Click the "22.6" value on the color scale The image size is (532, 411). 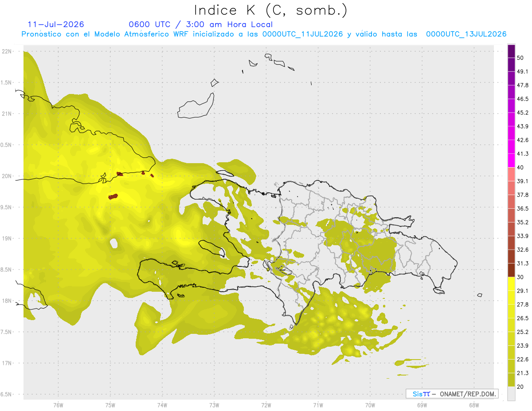coord(523,360)
